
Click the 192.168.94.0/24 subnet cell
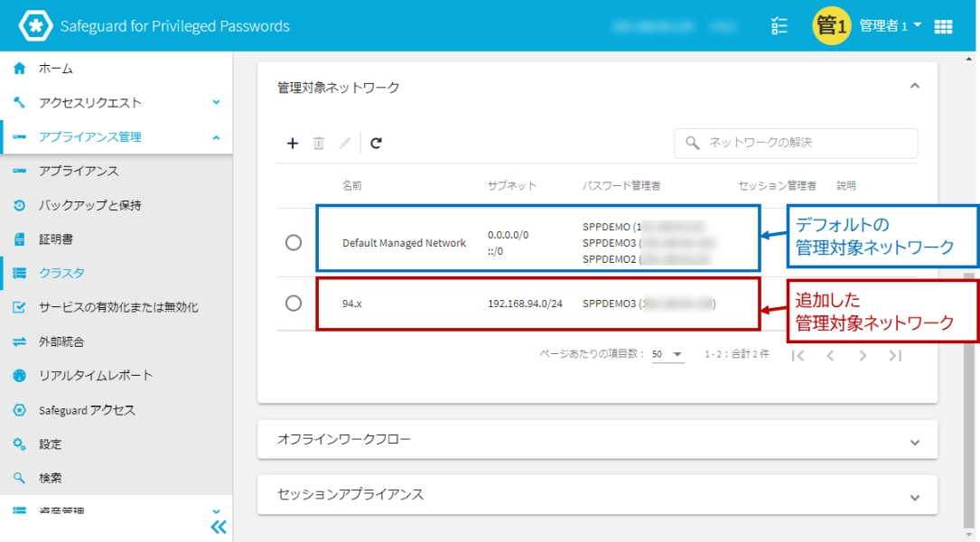[525, 304]
